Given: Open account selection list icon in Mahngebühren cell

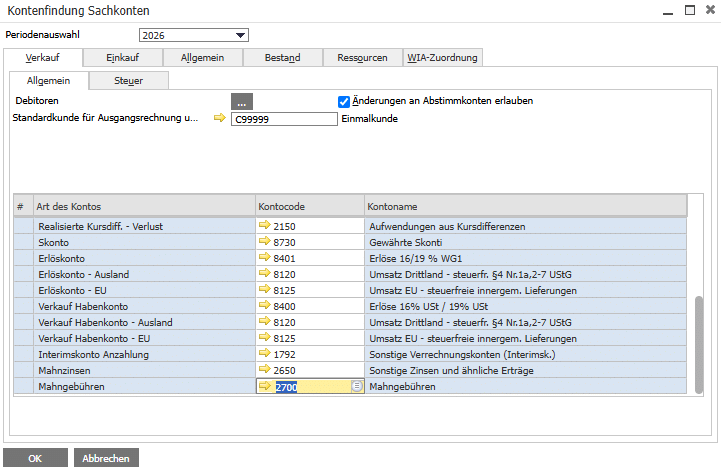Looking at the screenshot, I should pos(357,386).
